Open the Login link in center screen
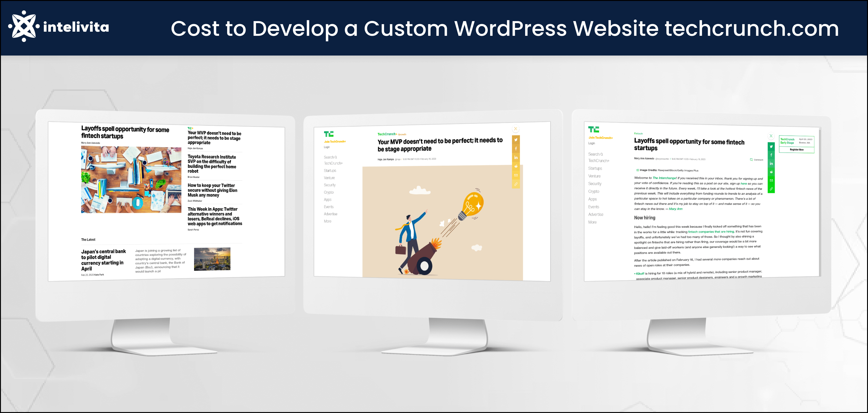 click(x=327, y=147)
